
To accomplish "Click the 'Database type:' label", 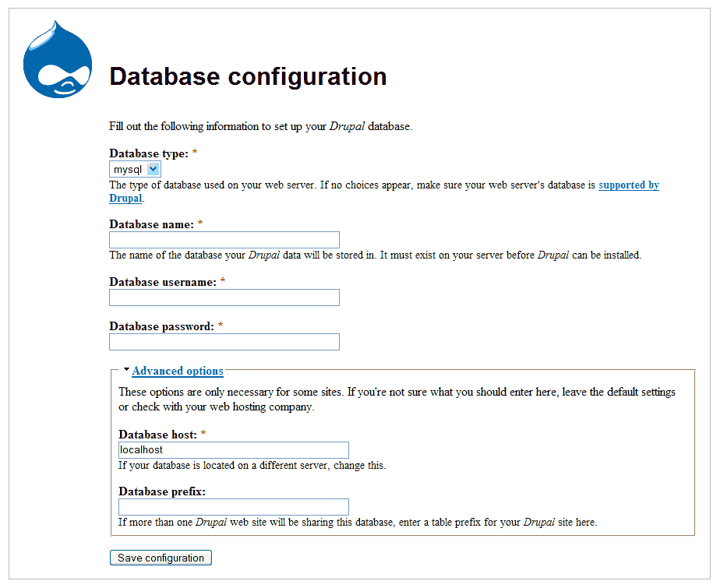I will (x=149, y=153).
